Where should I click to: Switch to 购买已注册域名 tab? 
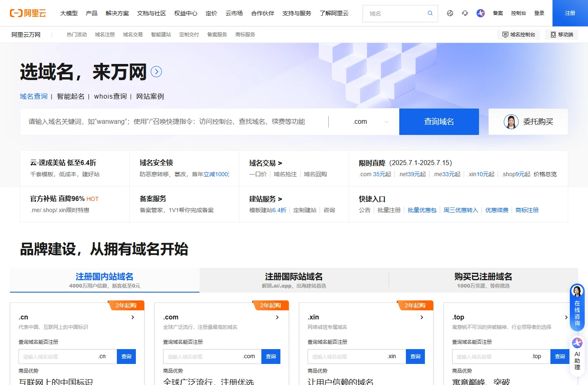click(483, 280)
